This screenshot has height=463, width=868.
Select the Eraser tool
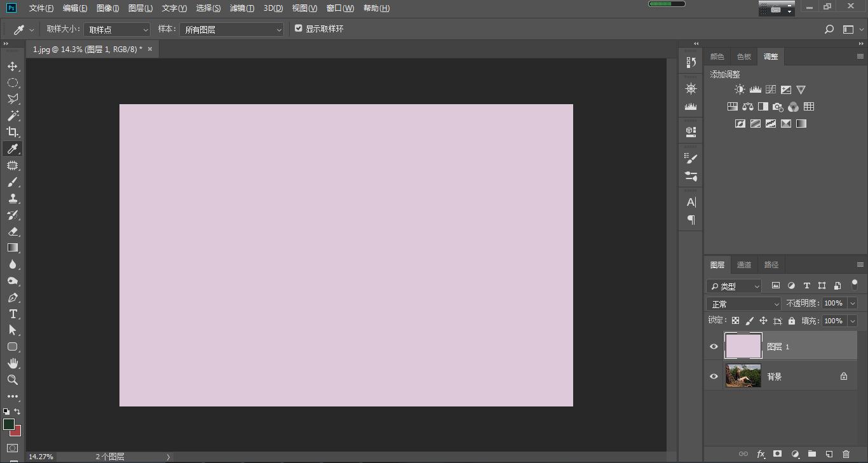coord(12,232)
